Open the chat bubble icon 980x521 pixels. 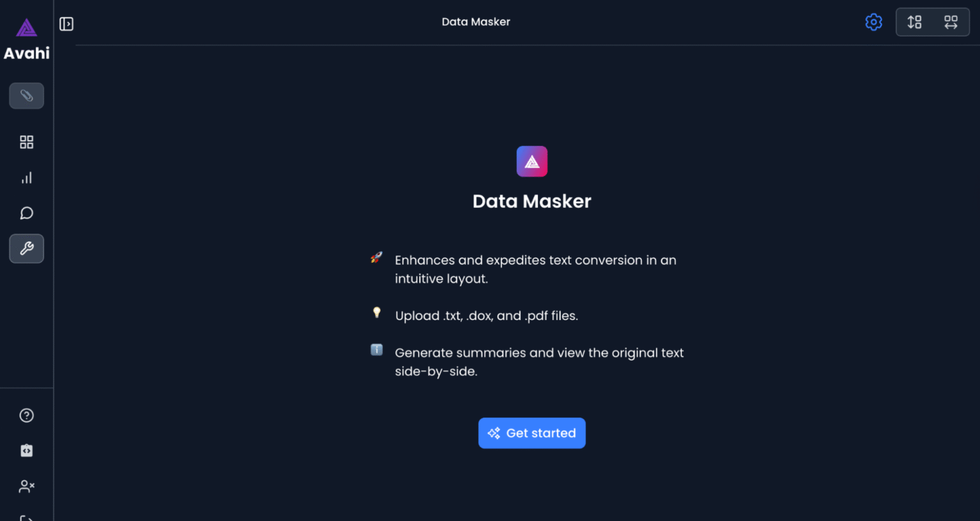pyautogui.click(x=26, y=212)
